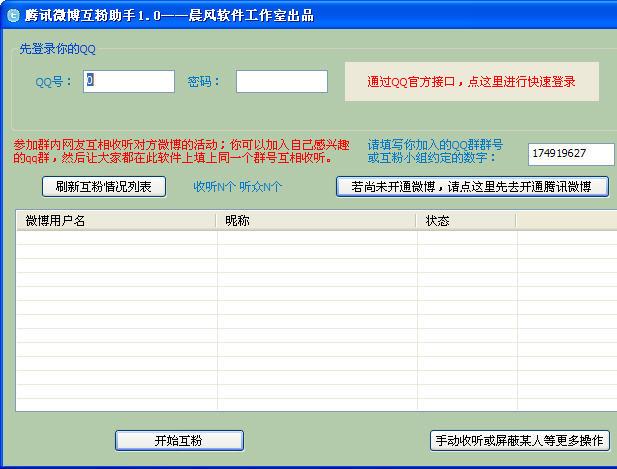Viewport: 617px width, 469px height.
Task: Click the 密码 label
Action: coord(206,82)
